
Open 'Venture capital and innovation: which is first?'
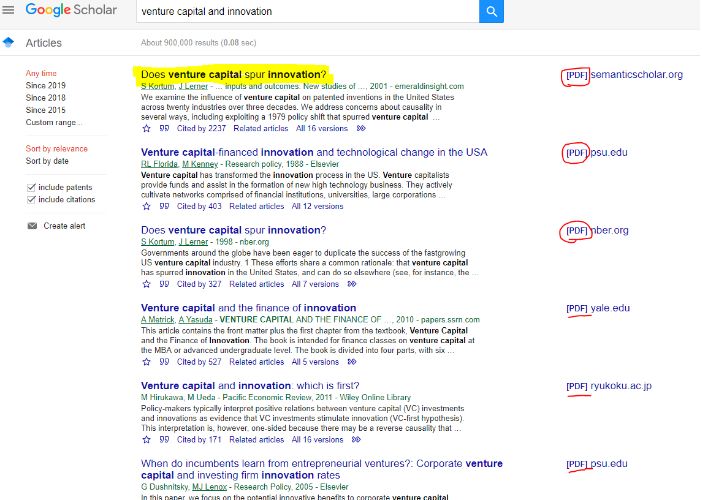coord(250,386)
